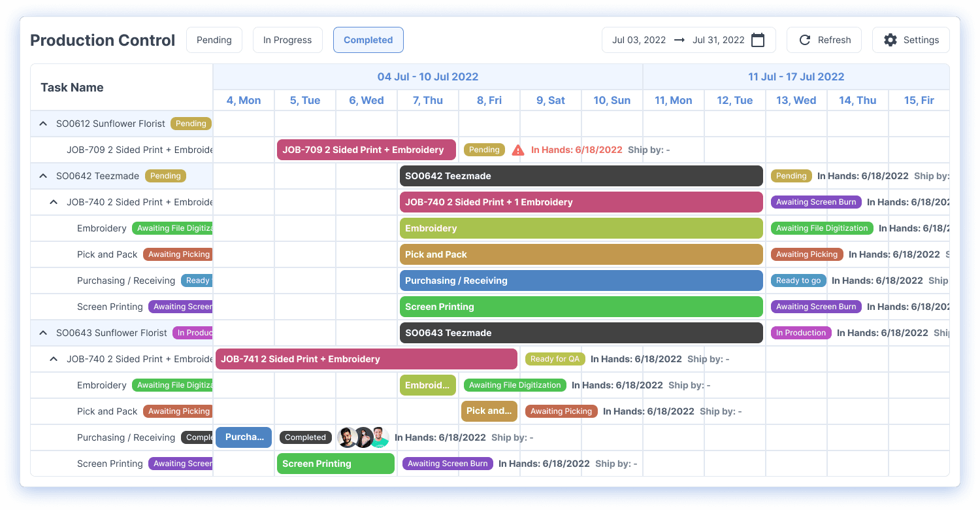Click the Refresh circular arrow icon
Image resolution: width=980 pixels, height=510 pixels.
click(x=805, y=40)
